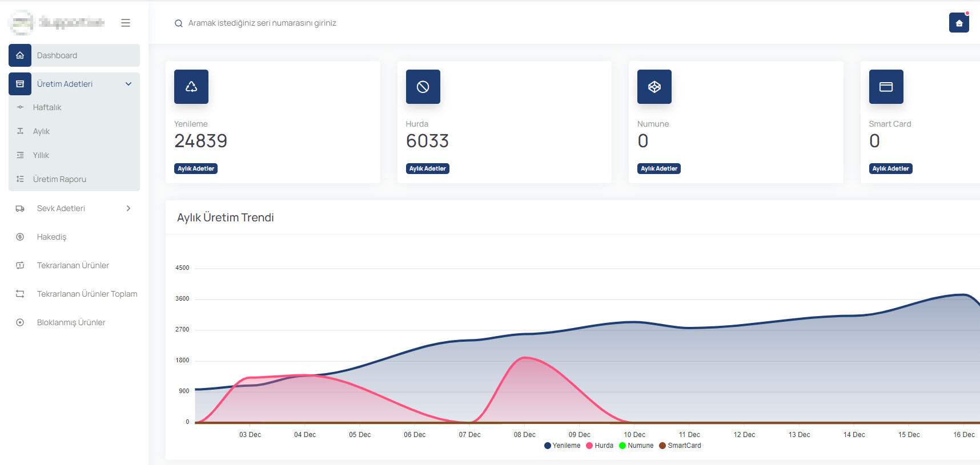Click the search magnifier icon
The width and height of the screenshot is (980, 465).
pos(179,23)
